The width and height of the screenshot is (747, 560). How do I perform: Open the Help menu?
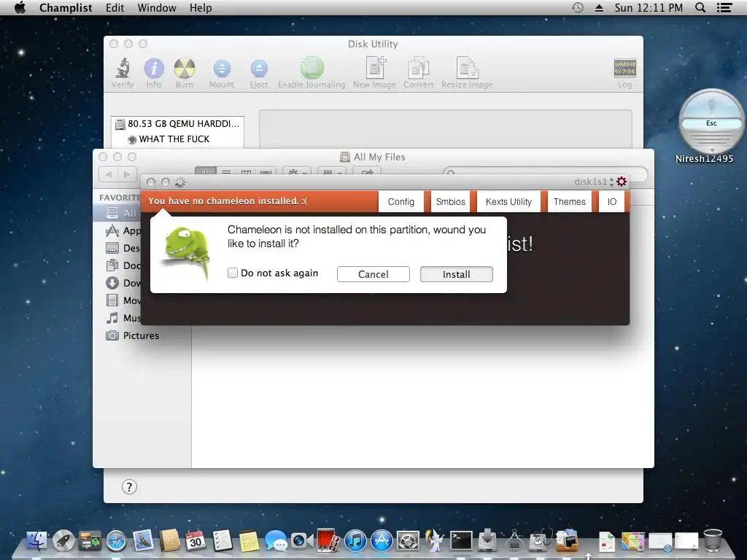(201, 7)
